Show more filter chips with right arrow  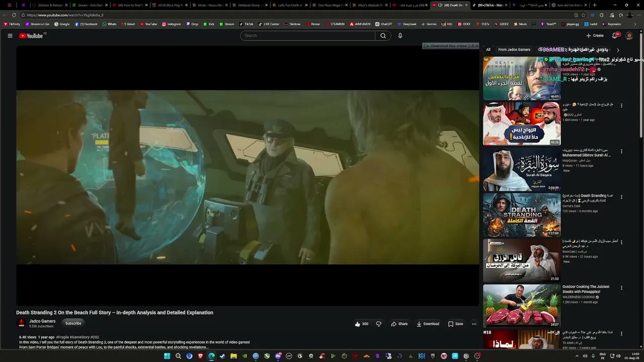click(618, 50)
